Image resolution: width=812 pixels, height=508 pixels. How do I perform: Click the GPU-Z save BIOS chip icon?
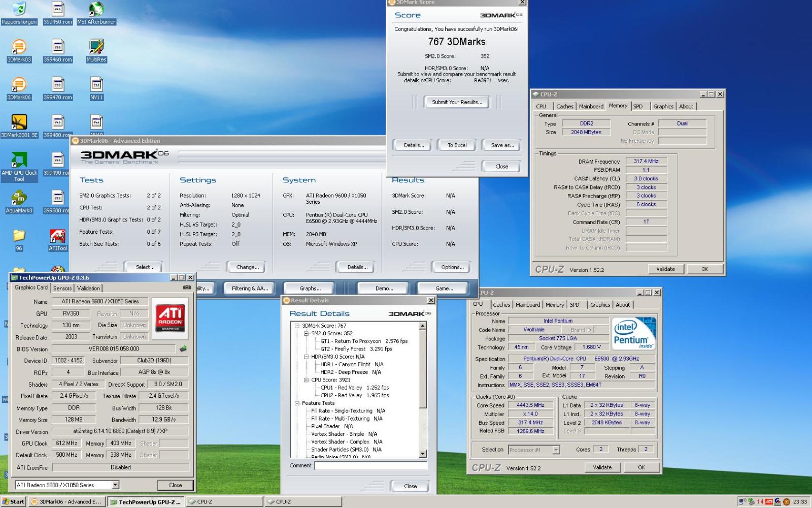pyautogui.click(x=183, y=348)
